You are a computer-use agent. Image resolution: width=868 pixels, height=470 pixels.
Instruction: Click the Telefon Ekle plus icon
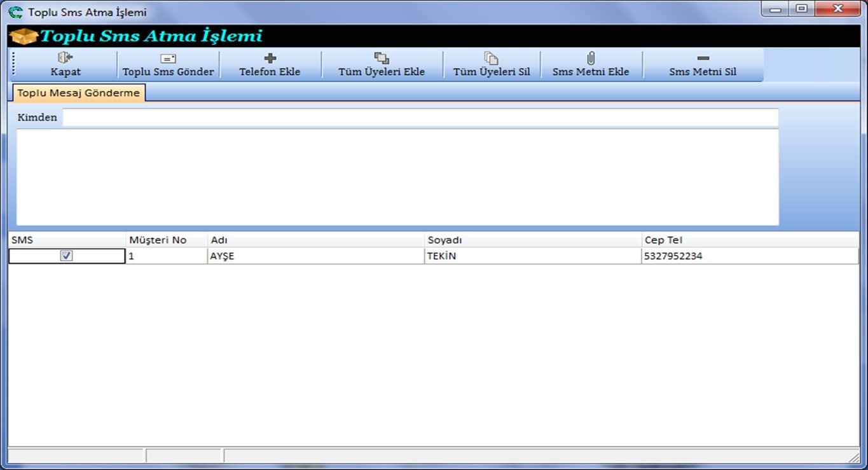(270, 58)
